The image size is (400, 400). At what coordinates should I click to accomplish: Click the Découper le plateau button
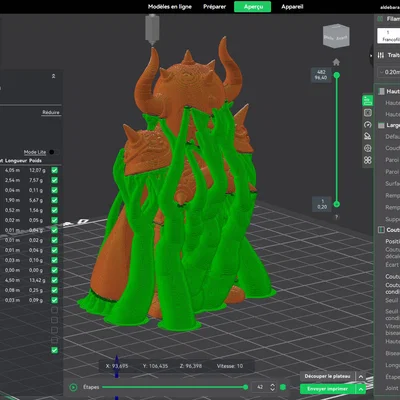tap(327, 376)
